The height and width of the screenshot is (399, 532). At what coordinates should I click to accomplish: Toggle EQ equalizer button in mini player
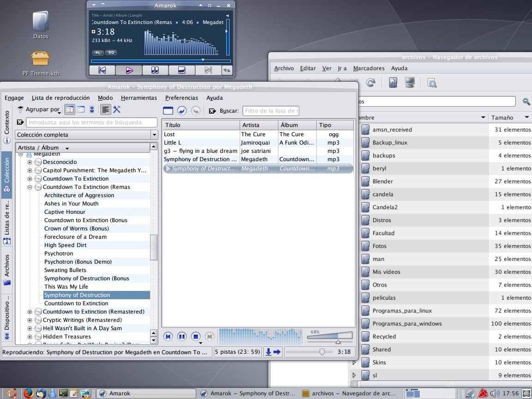click(x=111, y=52)
